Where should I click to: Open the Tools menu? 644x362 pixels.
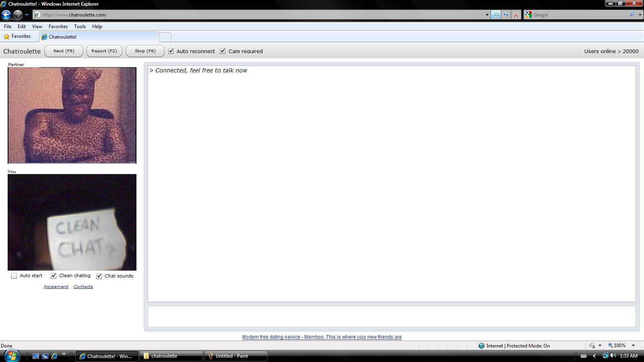tap(80, 27)
